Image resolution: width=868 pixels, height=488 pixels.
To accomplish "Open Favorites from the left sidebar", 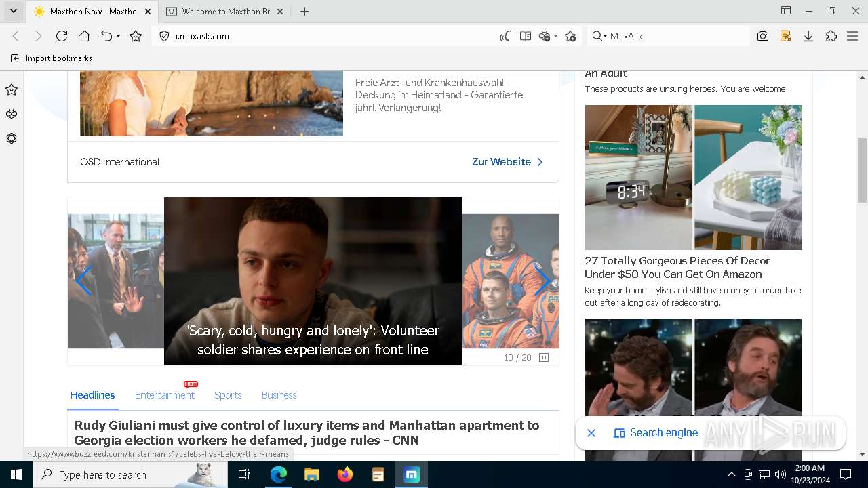I will pyautogui.click(x=12, y=89).
